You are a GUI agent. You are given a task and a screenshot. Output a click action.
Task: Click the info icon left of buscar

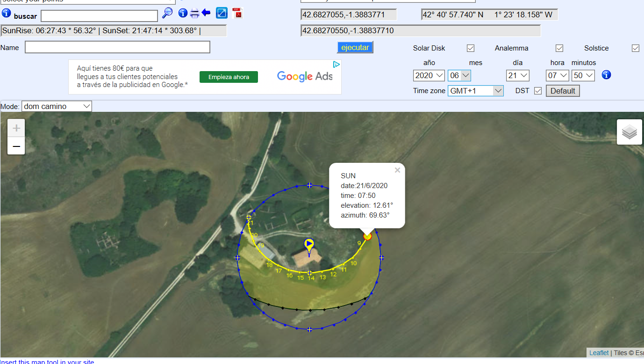point(7,13)
